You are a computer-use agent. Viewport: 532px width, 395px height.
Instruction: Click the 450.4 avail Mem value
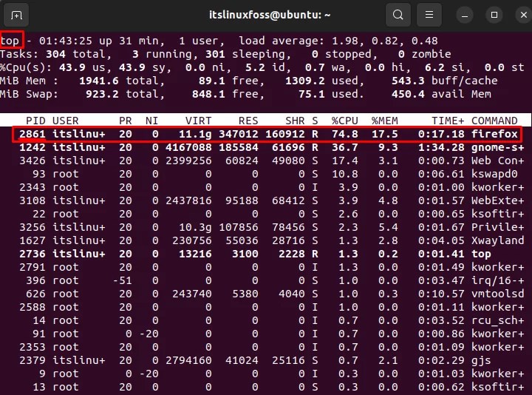pyautogui.click(x=408, y=94)
